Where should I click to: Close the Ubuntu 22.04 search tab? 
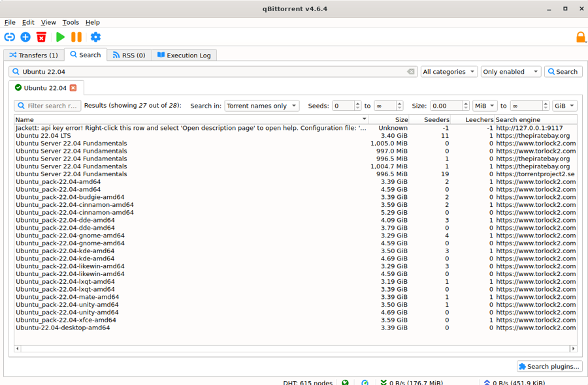[74, 87]
